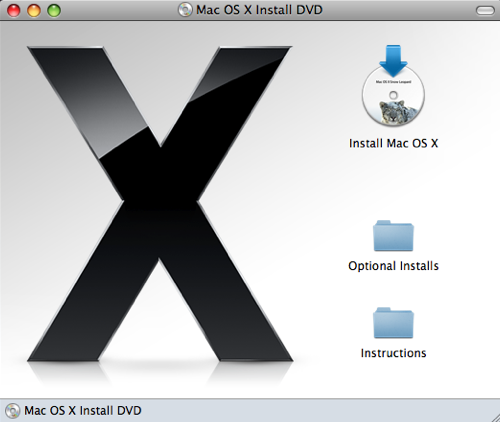Click the "Optional Installs" folder label
The height and width of the screenshot is (422, 500).
(x=393, y=266)
